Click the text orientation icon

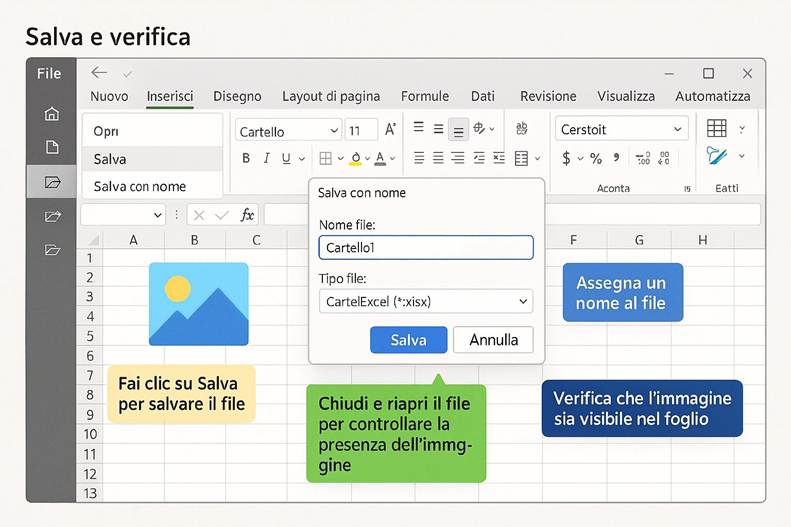(479, 129)
